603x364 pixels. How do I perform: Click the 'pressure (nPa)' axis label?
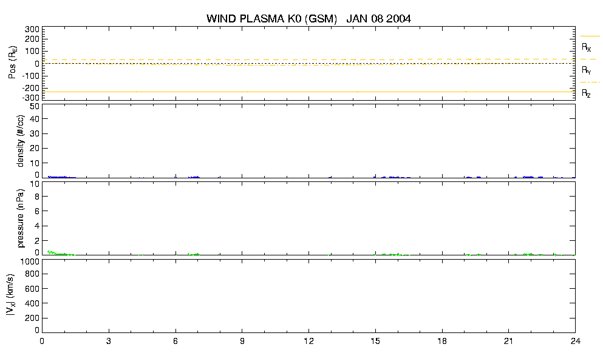(x=20, y=218)
